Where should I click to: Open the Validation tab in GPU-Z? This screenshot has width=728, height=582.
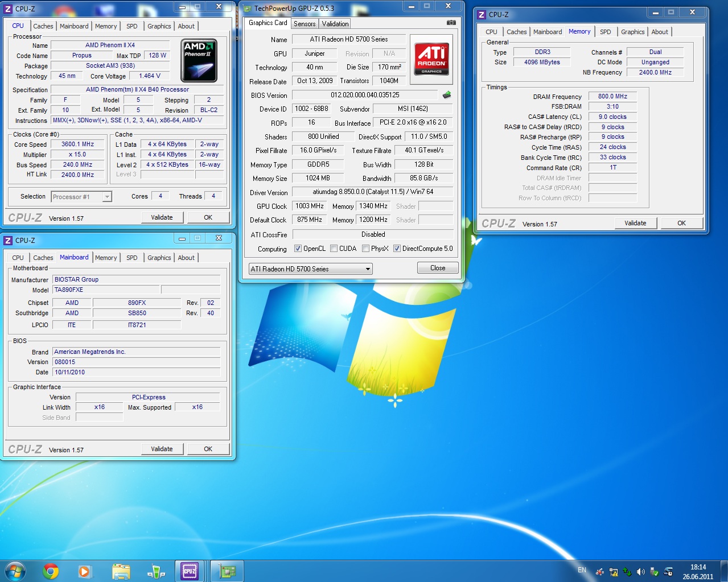(x=335, y=24)
